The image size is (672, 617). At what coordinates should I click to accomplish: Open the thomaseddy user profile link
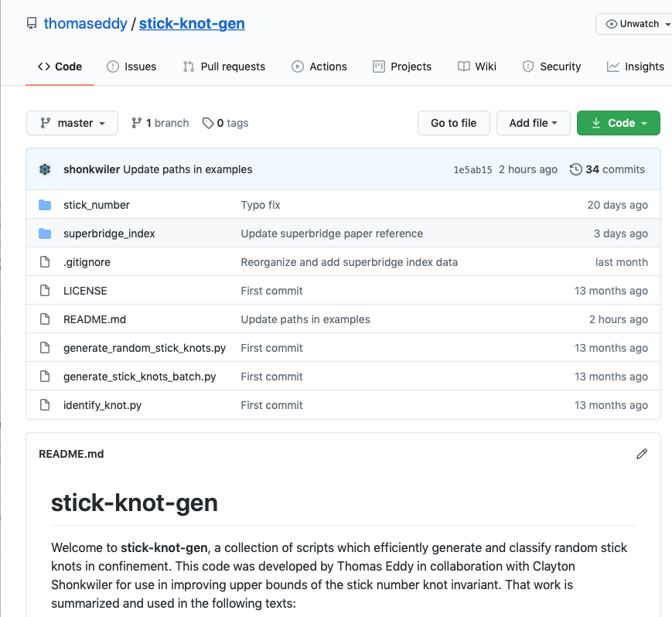(x=85, y=23)
